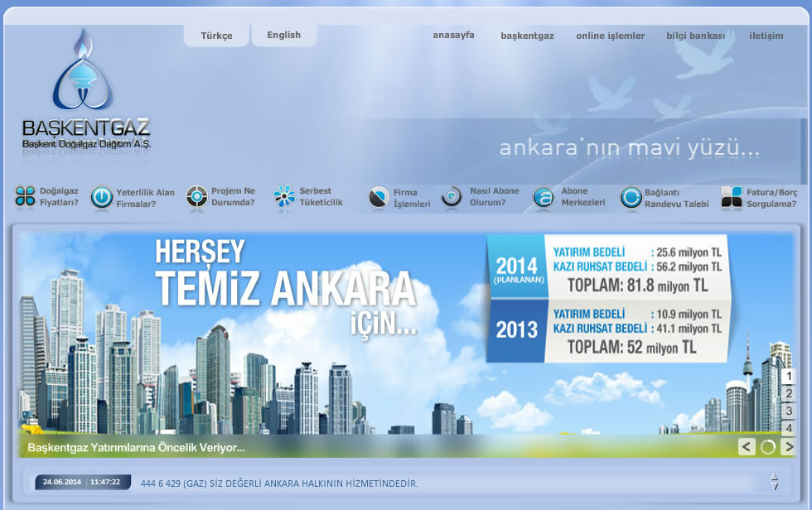Open the online işlemler menu

click(611, 36)
